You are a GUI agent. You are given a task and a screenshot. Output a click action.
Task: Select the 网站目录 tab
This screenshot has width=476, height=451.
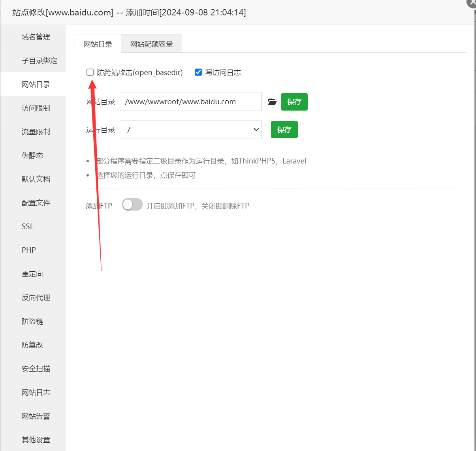click(x=98, y=44)
